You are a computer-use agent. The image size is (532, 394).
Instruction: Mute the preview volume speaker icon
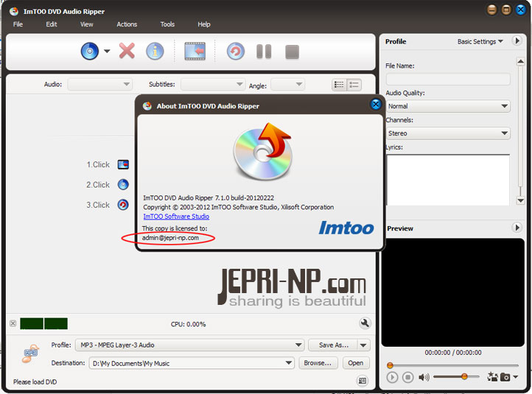[x=424, y=377]
